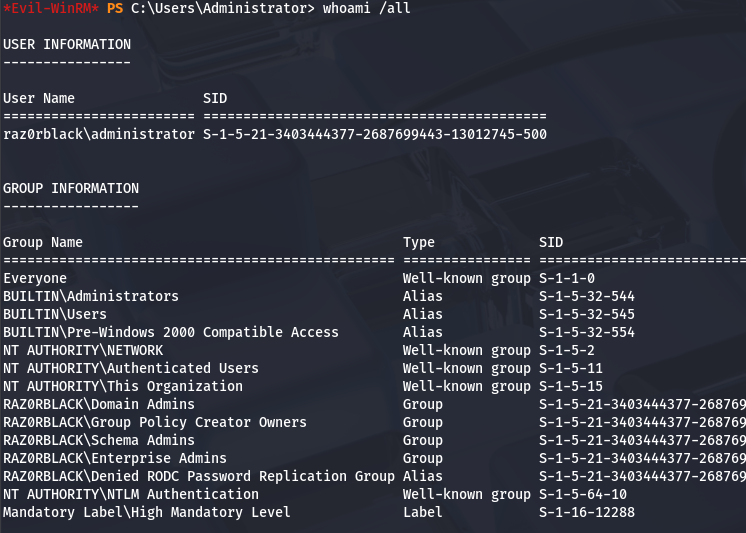Click the administrator SID ending in -500
Viewport: 746px width, 533px height.
[x=375, y=134]
